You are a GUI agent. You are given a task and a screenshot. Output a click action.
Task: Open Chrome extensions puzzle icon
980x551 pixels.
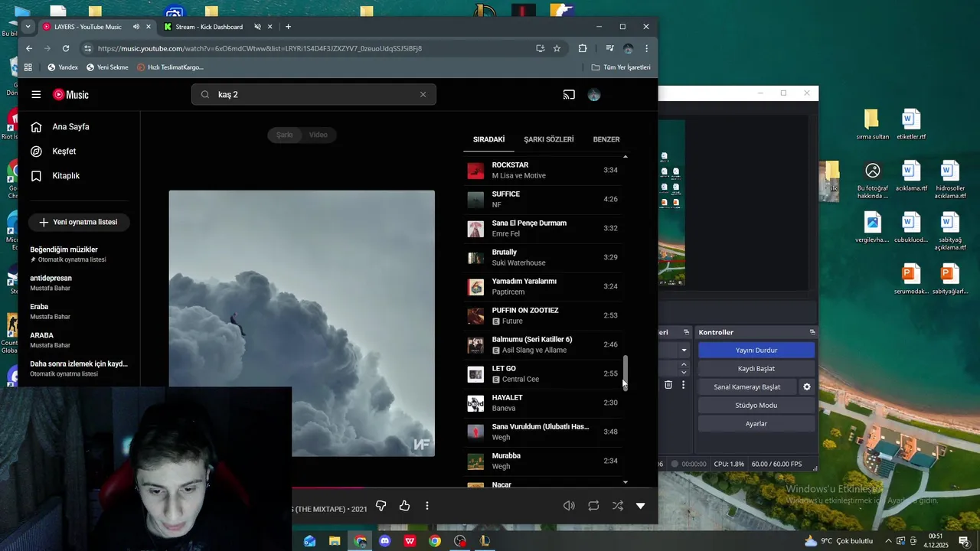tap(583, 48)
